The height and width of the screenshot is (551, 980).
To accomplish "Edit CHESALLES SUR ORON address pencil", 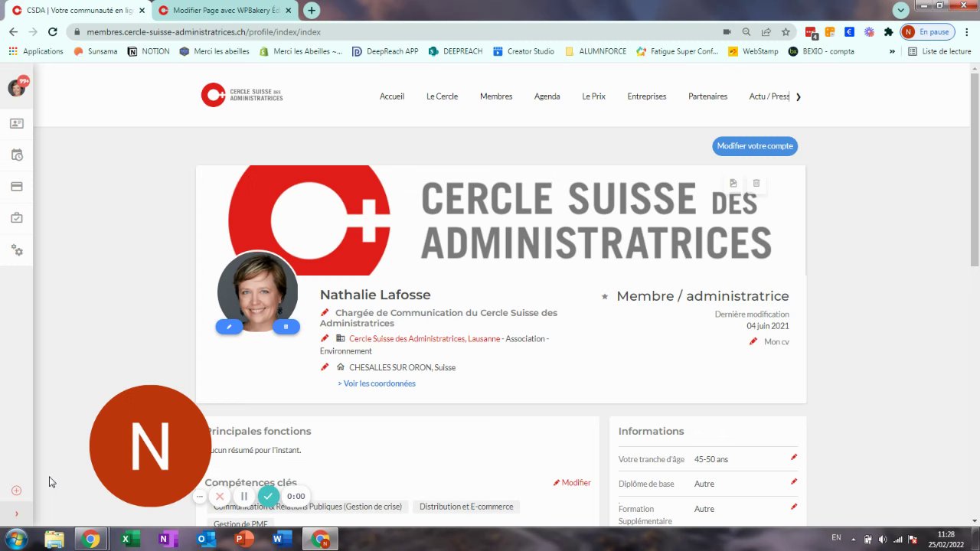I will point(325,367).
